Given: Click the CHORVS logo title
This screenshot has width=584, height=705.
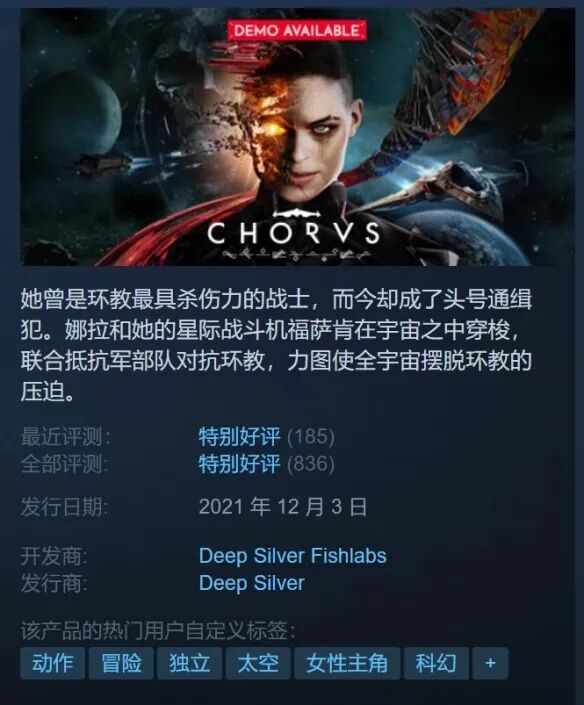Looking at the screenshot, I should point(294,232).
